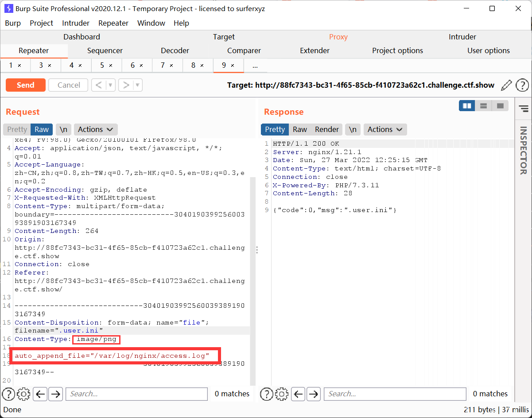The height and width of the screenshot is (418, 532).
Task: Open back history dropdown arrow
Action: (x=111, y=85)
